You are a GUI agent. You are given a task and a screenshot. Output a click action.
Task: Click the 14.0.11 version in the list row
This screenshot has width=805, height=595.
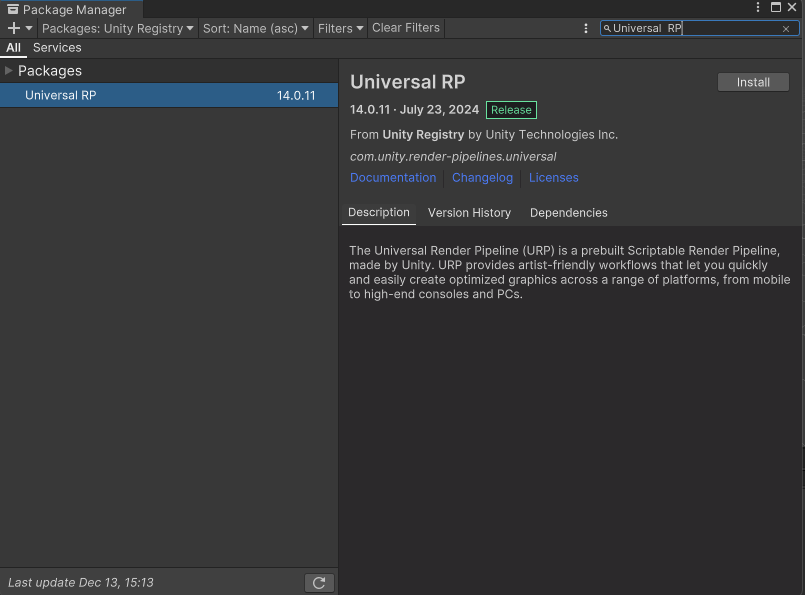(296, 95)
